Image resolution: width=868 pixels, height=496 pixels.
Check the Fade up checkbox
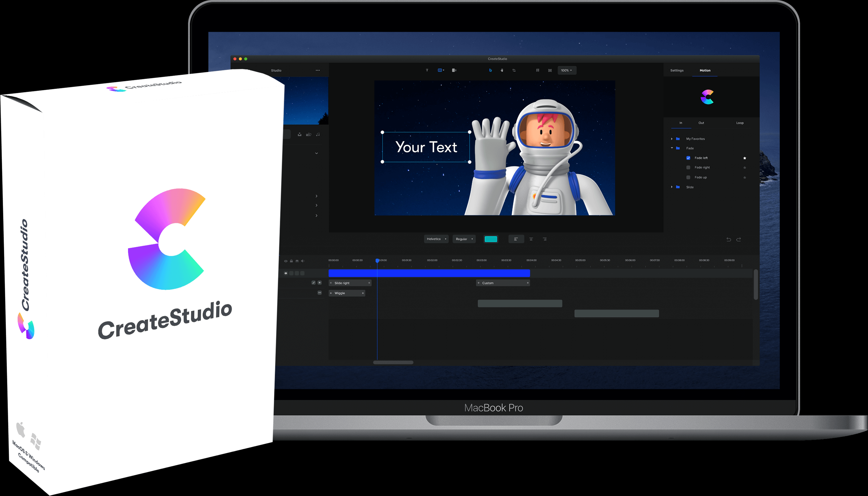click(x=688, y=177)
